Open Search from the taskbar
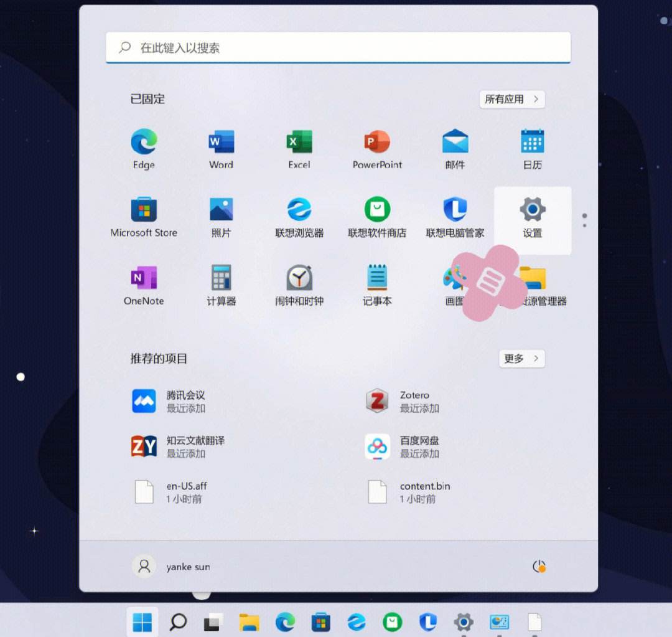The height and width of the screenshot is (637, 672). pyautogui.click(x=178, y=622)
